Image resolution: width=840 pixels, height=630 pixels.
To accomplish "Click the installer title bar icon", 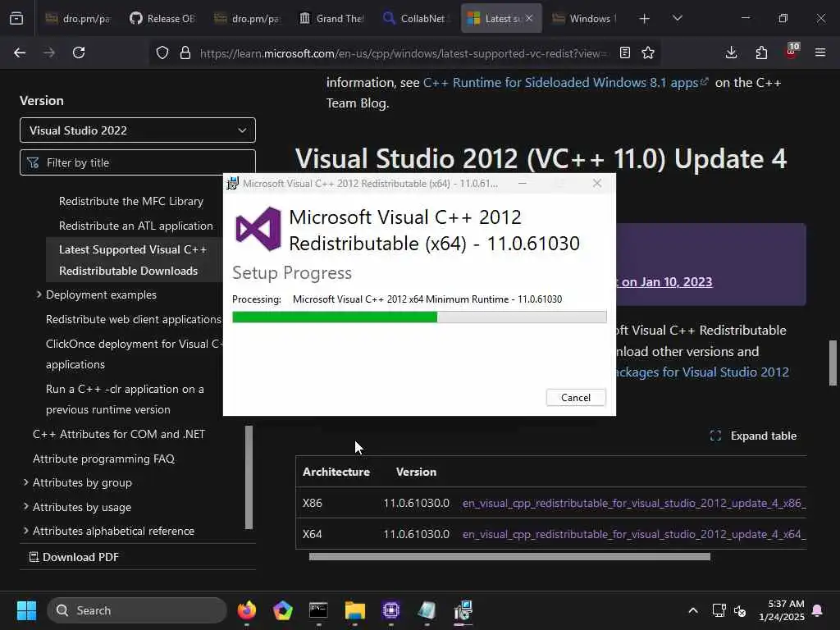I will [232, 183].
